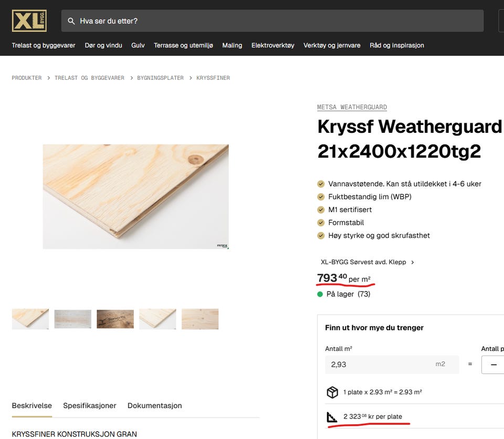Click the XL-BYGG logo

click(x=29, y=21)
